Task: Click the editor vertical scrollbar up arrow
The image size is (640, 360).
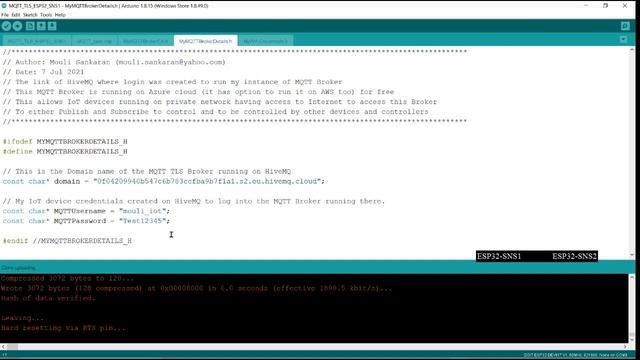Action: [x=632, y=50]
